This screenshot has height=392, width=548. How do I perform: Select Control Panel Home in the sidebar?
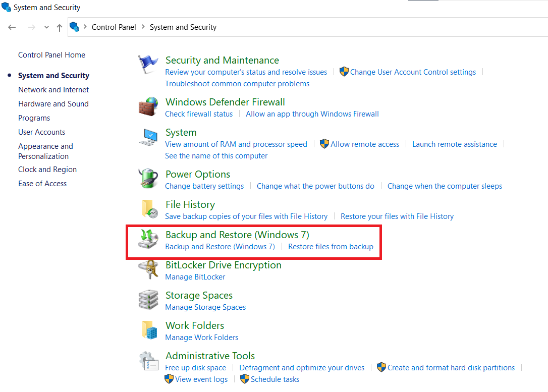pos(51,54)
